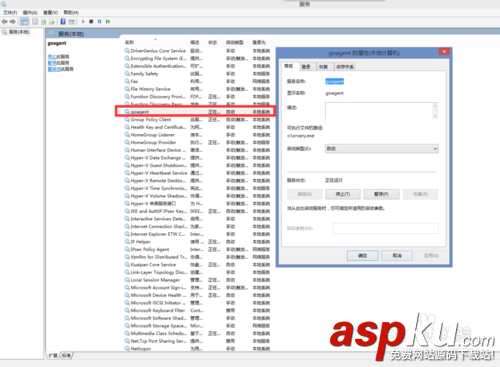Click the description box scroll-down arrow

435,116
